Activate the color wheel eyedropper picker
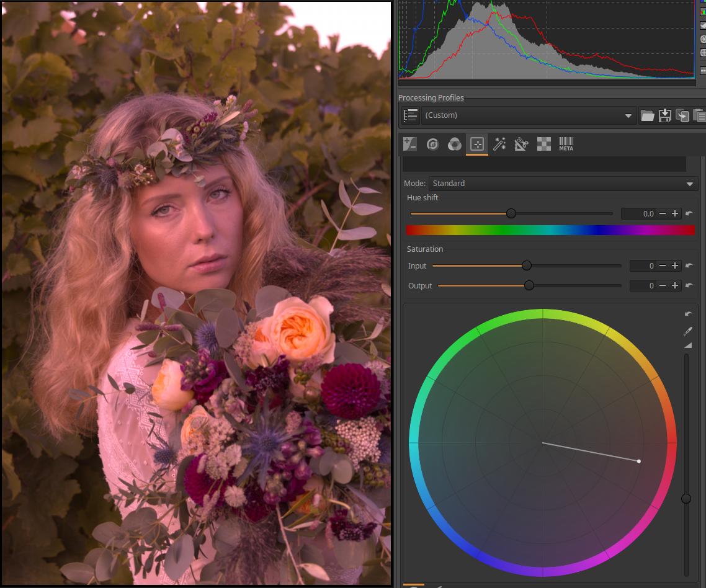 point(687,331)
